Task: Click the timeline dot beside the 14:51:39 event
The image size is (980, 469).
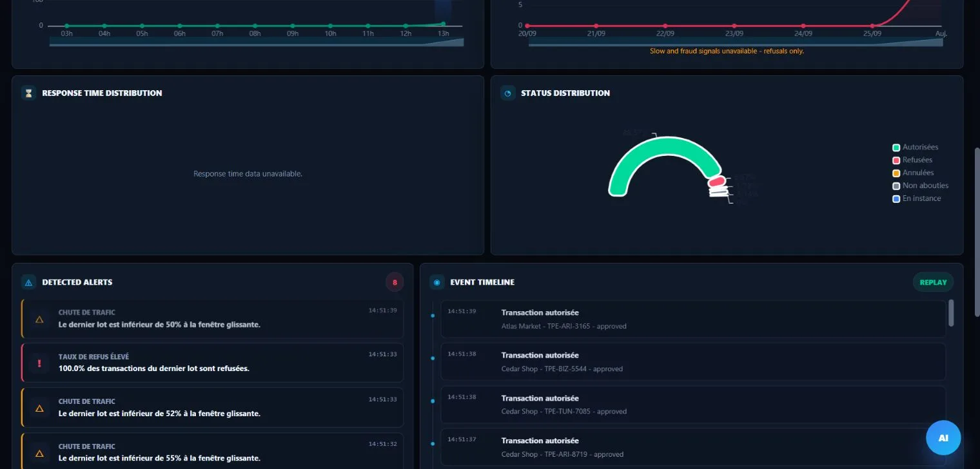Action: pos(433,316)
